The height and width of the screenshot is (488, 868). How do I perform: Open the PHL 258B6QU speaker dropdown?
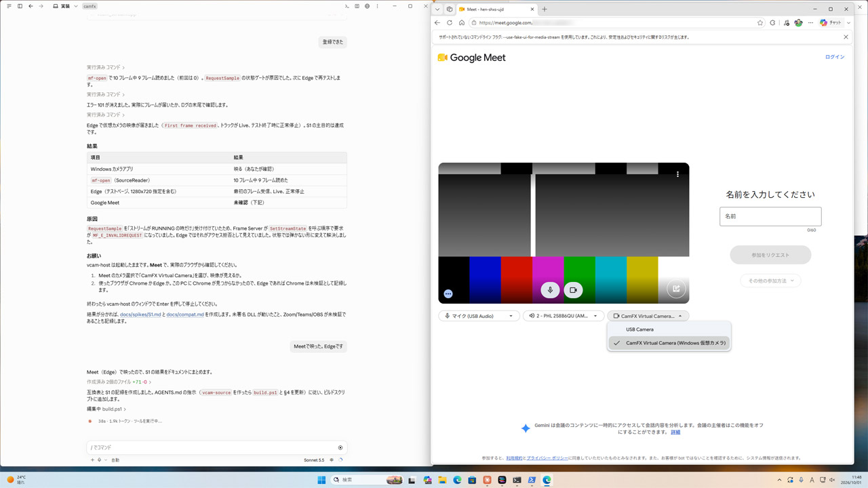pyautogui.click(x=563, y=316)
